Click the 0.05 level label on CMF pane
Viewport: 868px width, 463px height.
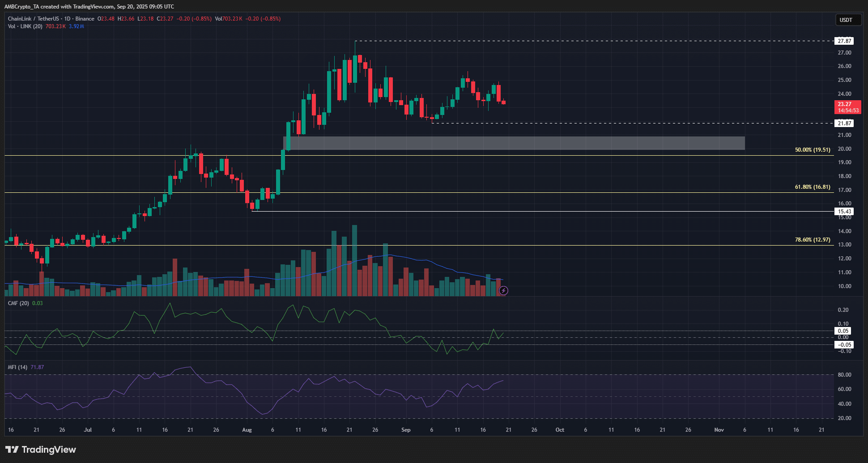[x=843, y=331]
